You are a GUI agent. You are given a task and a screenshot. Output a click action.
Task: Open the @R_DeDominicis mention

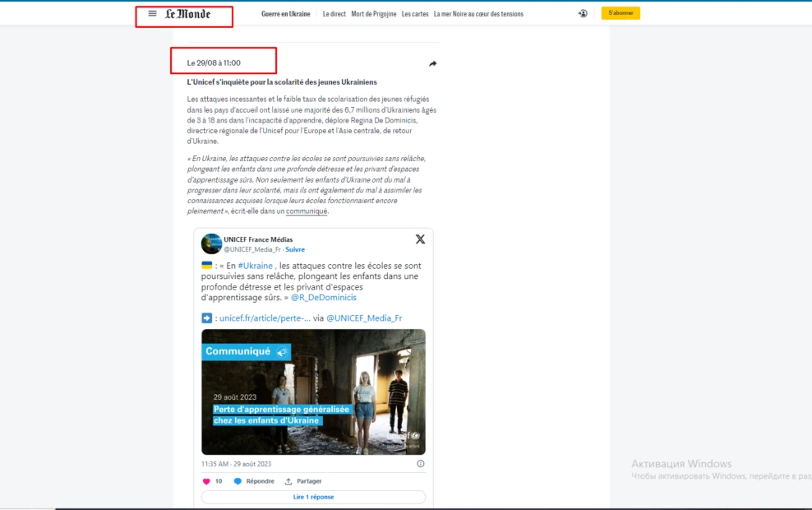324,298
